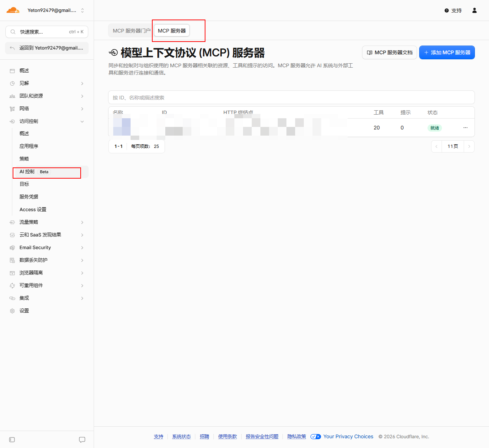489x448 pixels.
Task: Collapse the sidebar panel icon
Action: click(12, 440)
